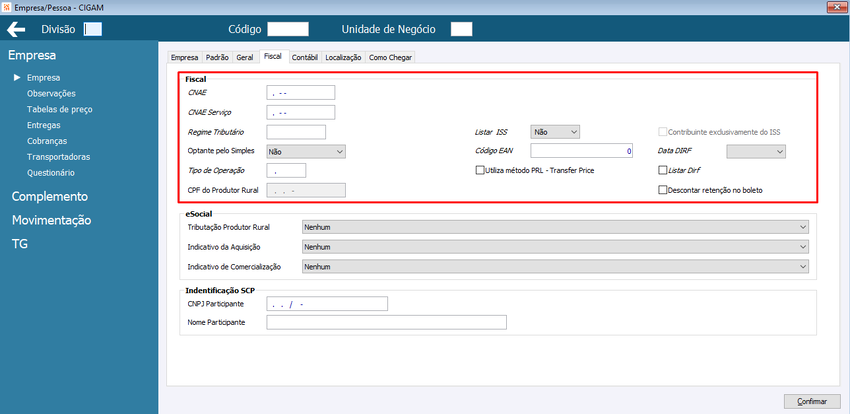Click the Divisão input field
This screenshot has width=850, height=414.
tap(93, 29)
